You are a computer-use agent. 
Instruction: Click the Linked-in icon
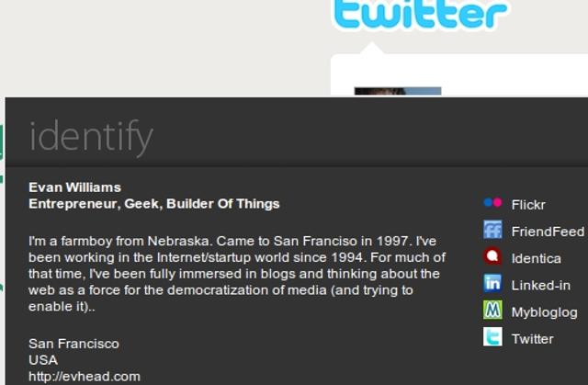coord(492,284)
